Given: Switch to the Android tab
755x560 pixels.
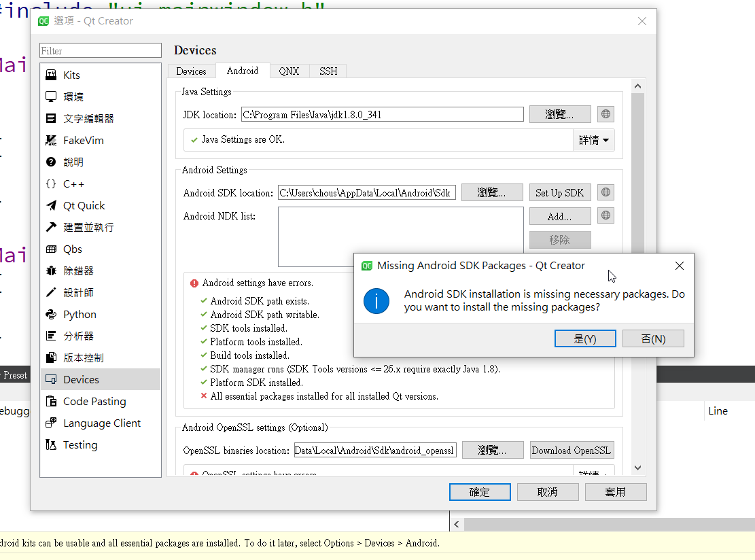Looking at the screenshot, I should point(243,71).
